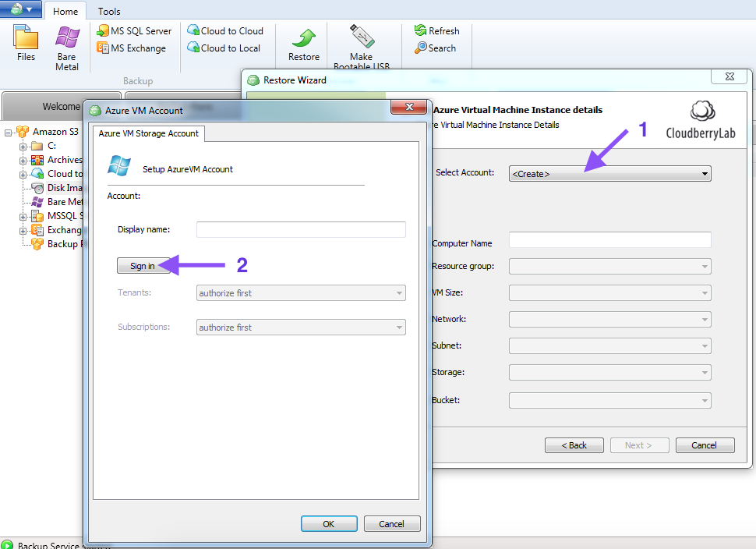This screenshot has height=549, width=756.
Task: Open Make Bootable USB tool
Action: tap(362, 47)
